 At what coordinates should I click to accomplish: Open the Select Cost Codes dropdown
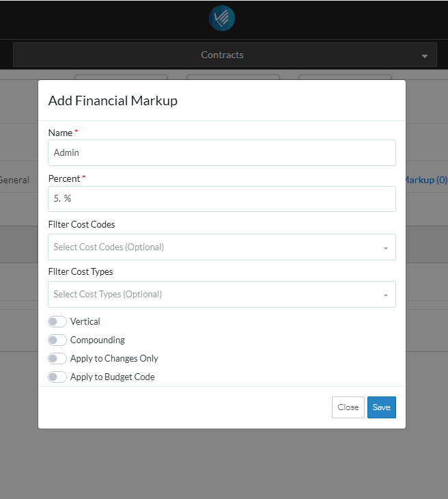pos(215,247)
